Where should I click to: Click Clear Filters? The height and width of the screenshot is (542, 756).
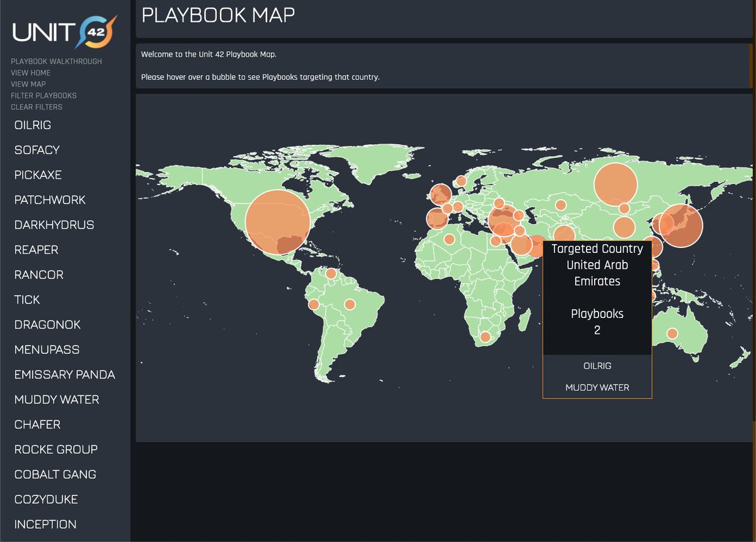(37, 107)
